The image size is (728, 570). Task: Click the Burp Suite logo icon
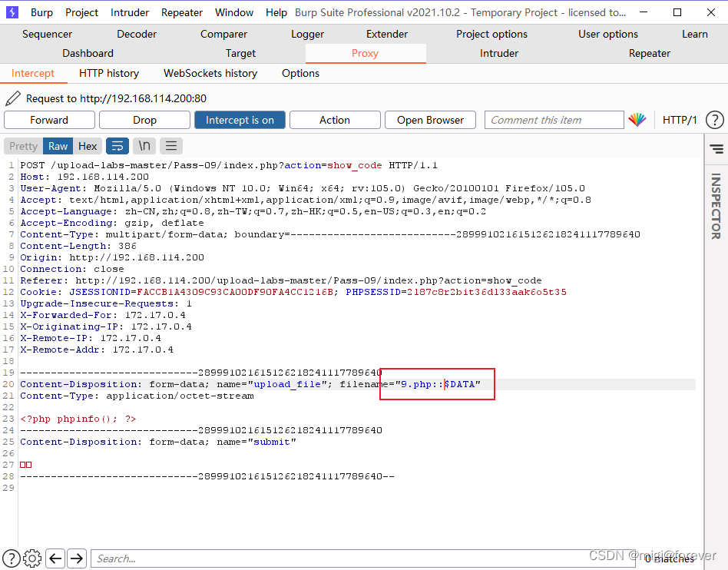coord(12,12)
